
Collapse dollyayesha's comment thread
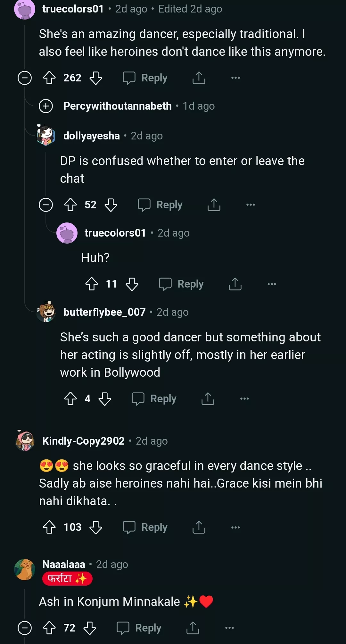pos(46,205)
